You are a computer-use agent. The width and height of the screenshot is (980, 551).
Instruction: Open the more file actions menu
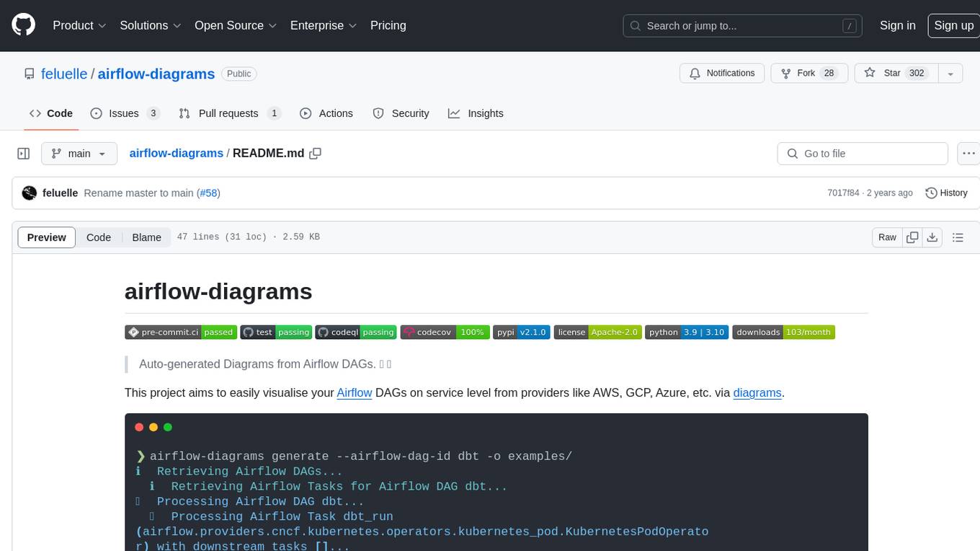click(x=968, y=154)
